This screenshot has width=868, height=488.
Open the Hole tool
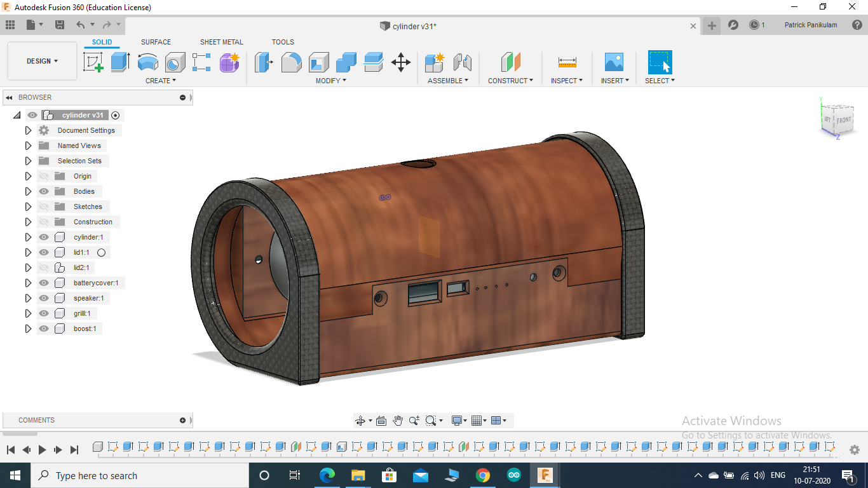pos(175,62)
